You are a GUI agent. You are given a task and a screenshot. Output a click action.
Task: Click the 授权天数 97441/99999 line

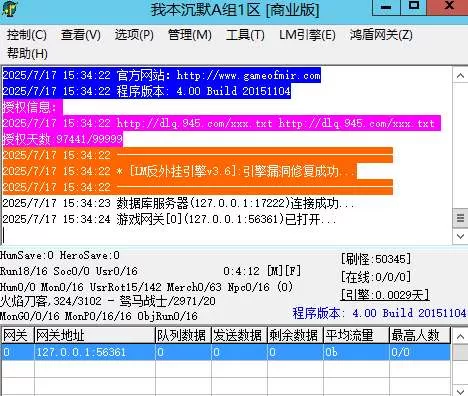click(x=63, y=139)
